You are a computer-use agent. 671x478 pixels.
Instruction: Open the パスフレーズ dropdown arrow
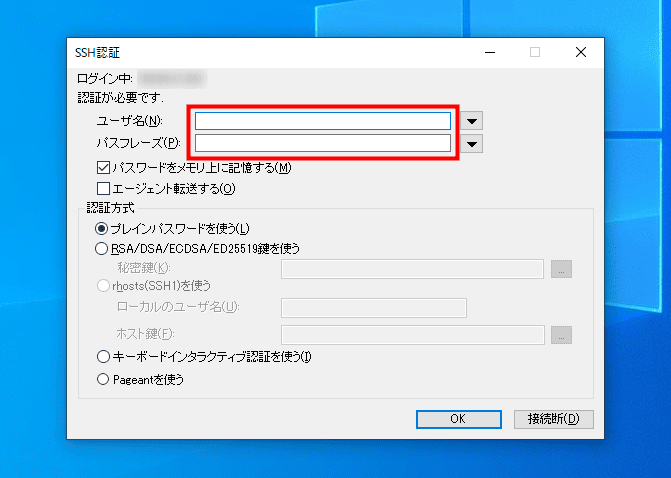[472, 144]
